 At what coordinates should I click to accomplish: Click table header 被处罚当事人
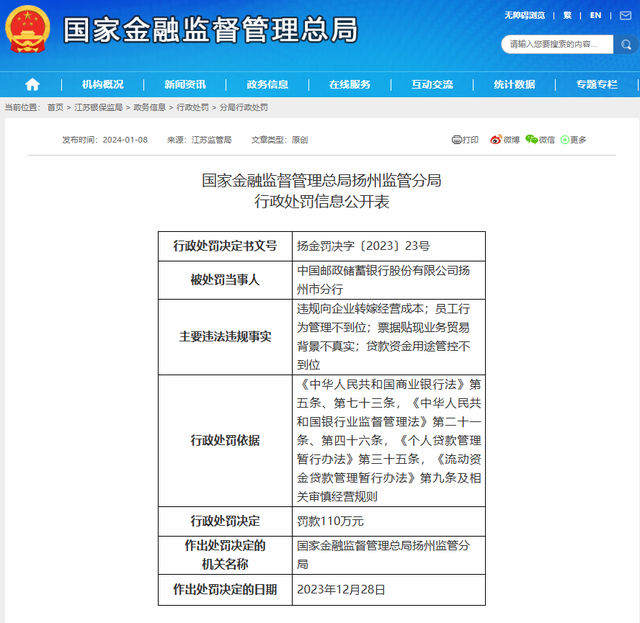(225, 280)
